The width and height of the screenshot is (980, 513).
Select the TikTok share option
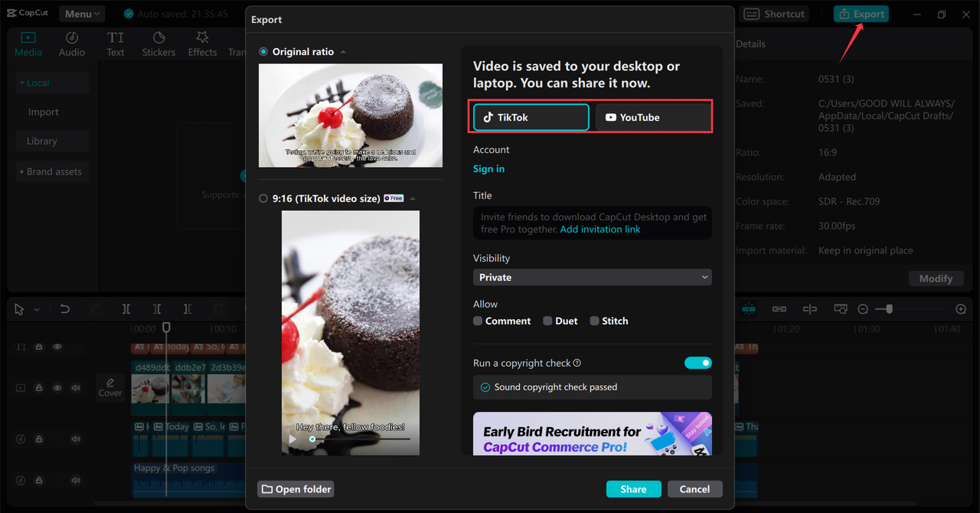pos(531,117)
